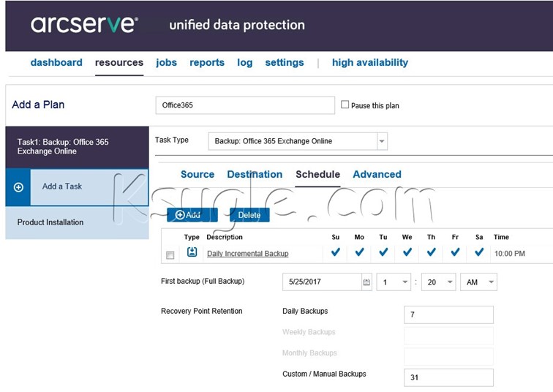Toggle the Thursday checkmark for Daily Incremental Backup

coord(431,252)
